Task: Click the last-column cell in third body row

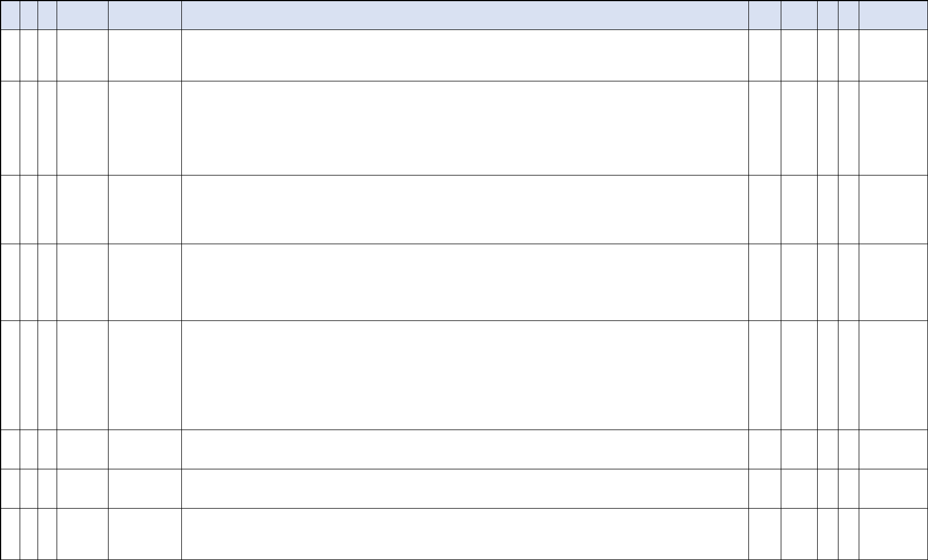Action: coord(893,210)
